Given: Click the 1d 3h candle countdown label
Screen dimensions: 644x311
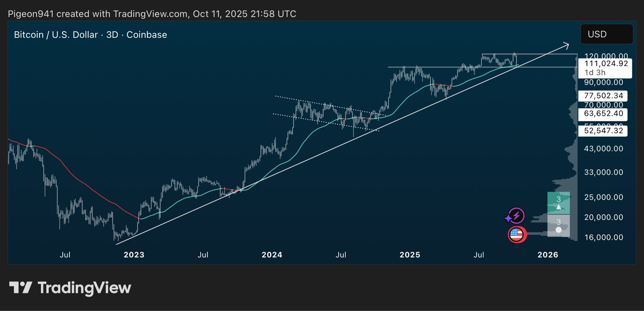Looking at the screenshot, I should [x=595, y=73].
